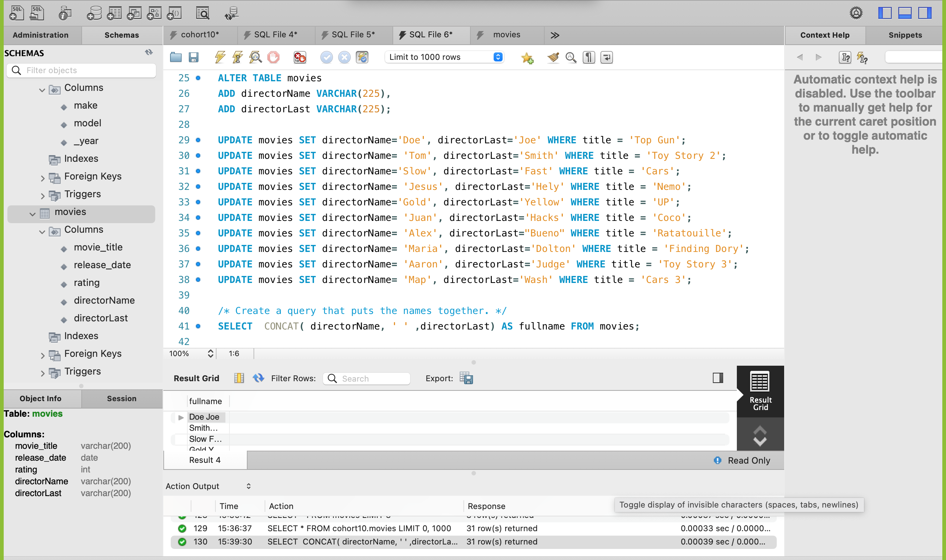946x560 pixels.
Task: Change the editor zoom 100% stepper
Action: [211, 354]
